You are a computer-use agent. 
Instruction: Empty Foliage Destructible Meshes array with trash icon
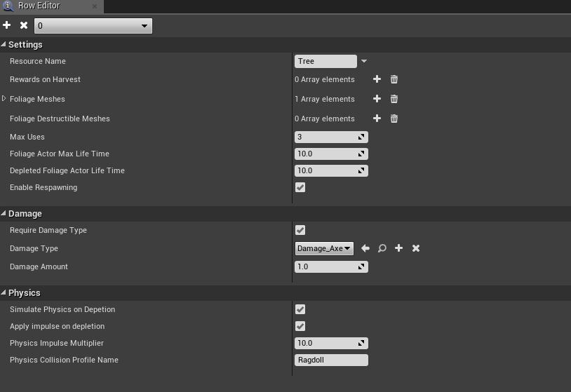394,119
